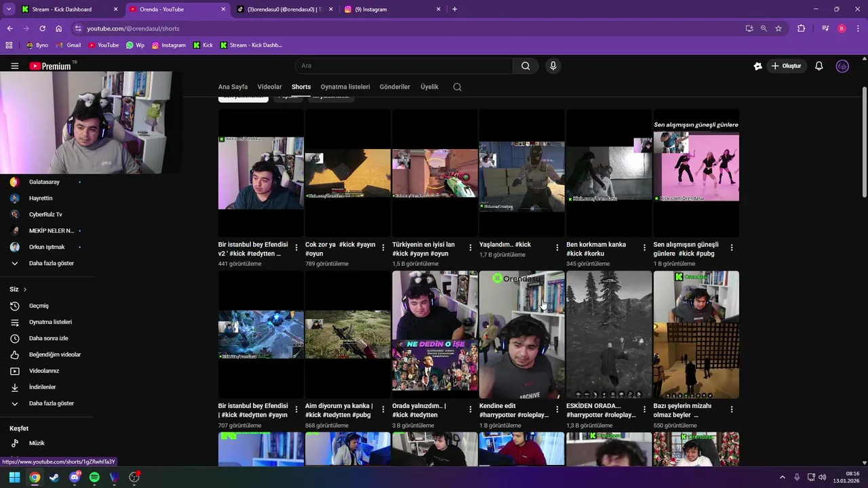Open options menu for 'Türkiyenin en iyisi lan'
868x488 pixels.
(x=471, y=248)
